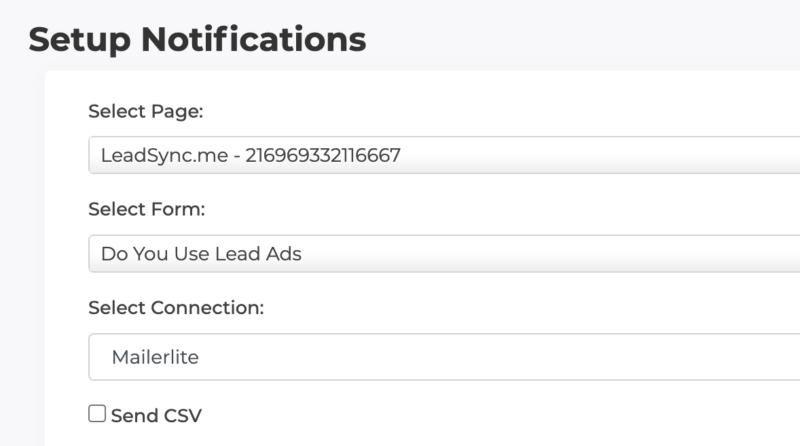Click the Setup Notifications heading
This screenshot has height=446, width=800.
point(197,39)
